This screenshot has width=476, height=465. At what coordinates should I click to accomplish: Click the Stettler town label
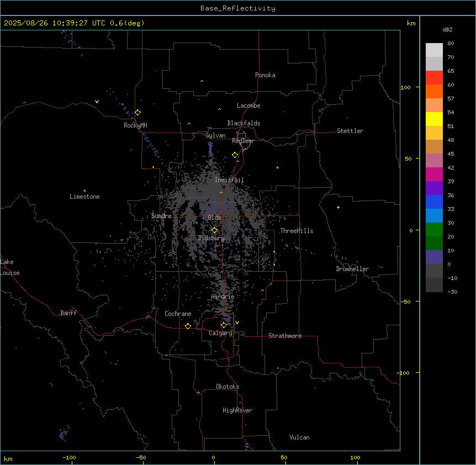[350, 131]
